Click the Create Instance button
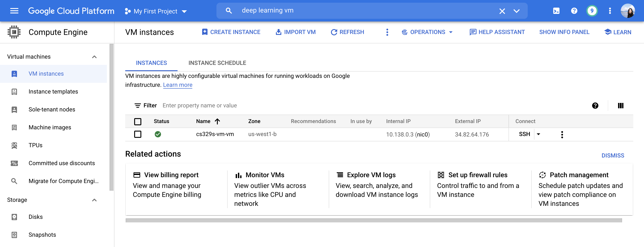 [231, 32]
